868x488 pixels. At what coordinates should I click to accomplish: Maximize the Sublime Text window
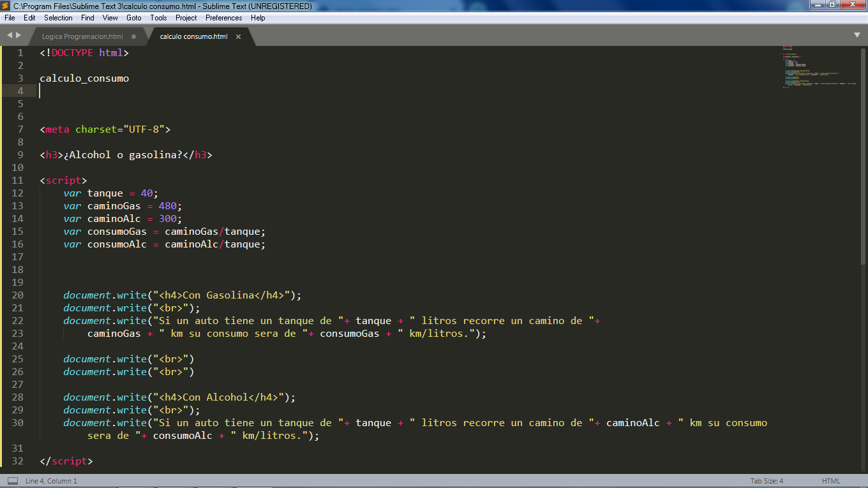pyautogui.click(x=833, y=5)
